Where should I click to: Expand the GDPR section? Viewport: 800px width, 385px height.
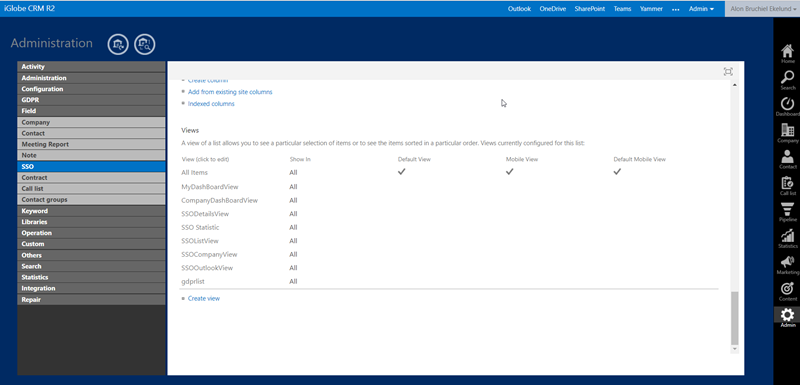(91, 100)
